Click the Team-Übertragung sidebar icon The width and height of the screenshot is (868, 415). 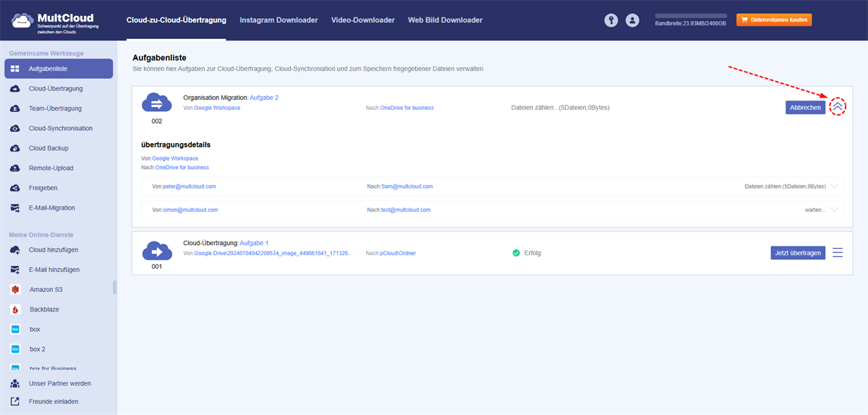pos(15,108)
